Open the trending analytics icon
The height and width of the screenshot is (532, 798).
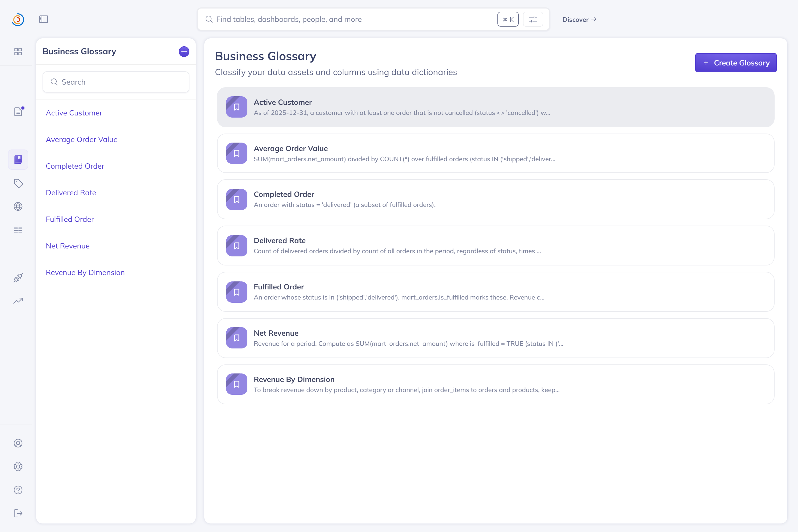coord(18,301)
